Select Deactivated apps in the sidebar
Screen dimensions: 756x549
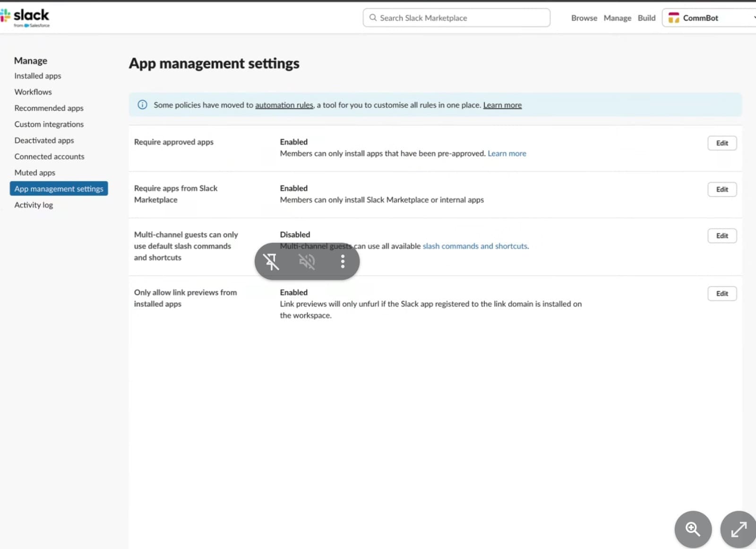[44, 140]
